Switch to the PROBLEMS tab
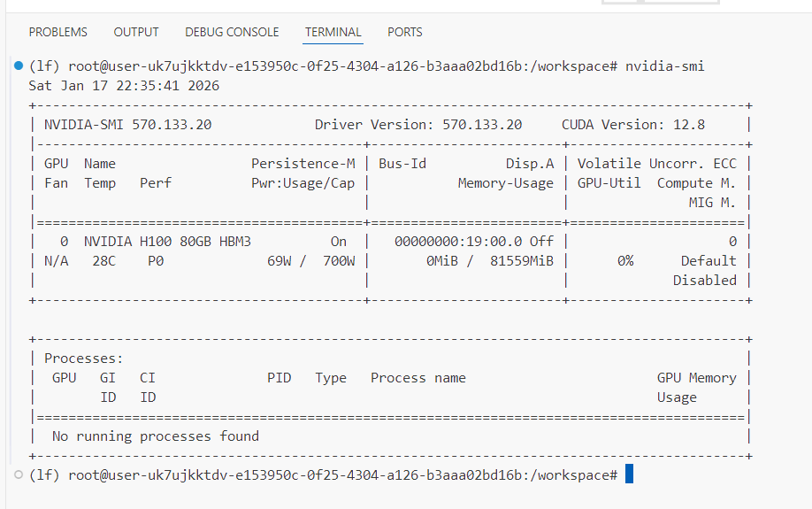The image size is (812, 509). click(58, 32)
